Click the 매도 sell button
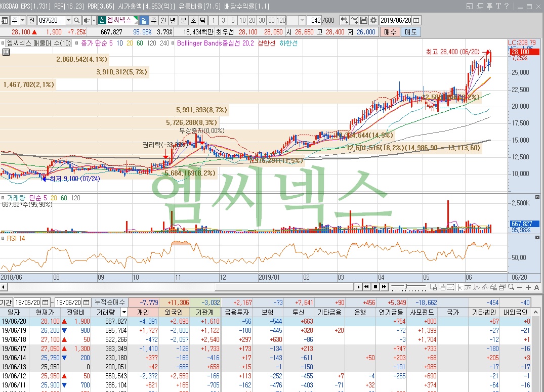Image resolution: width=544 pixels, height=392 pixels. [411, 32]
